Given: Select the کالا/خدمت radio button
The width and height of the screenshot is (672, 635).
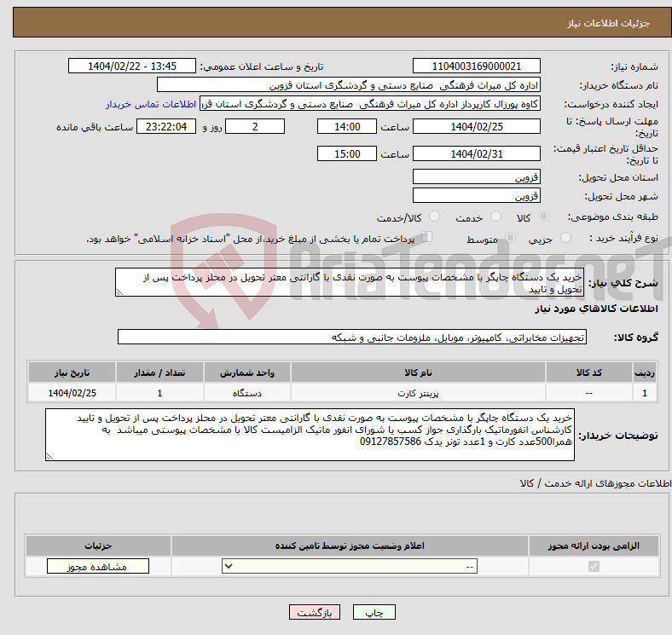Looking at the screenshot, I should click(435, 216).
